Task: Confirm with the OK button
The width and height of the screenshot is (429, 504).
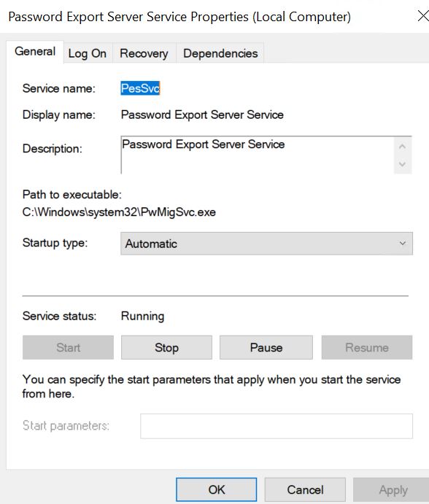Action: point(217,489)
